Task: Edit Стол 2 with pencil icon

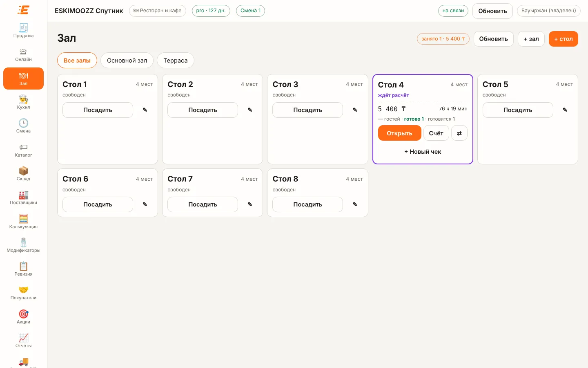Action: pos(250,110)
